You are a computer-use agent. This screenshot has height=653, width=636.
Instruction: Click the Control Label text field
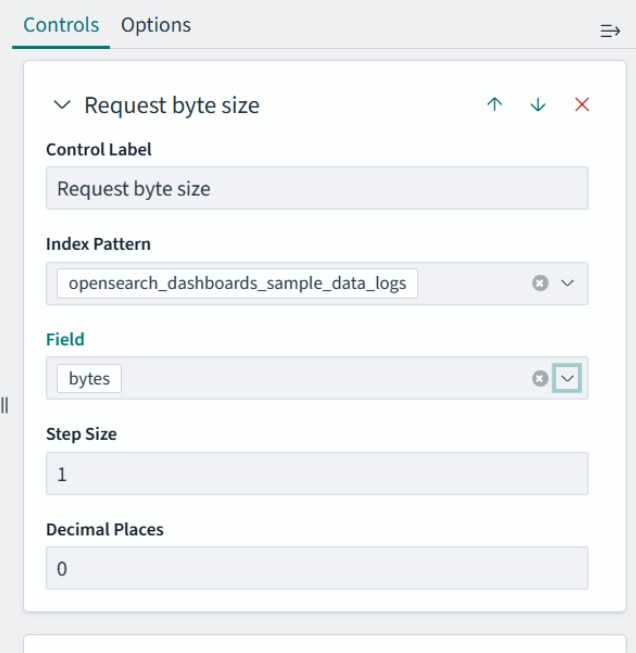tap(316, 188)
